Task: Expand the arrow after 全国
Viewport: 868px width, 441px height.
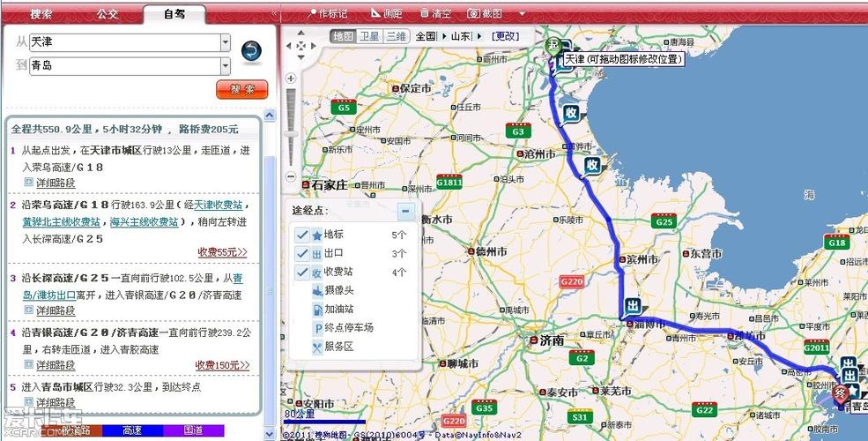Action: pos(444,36)
